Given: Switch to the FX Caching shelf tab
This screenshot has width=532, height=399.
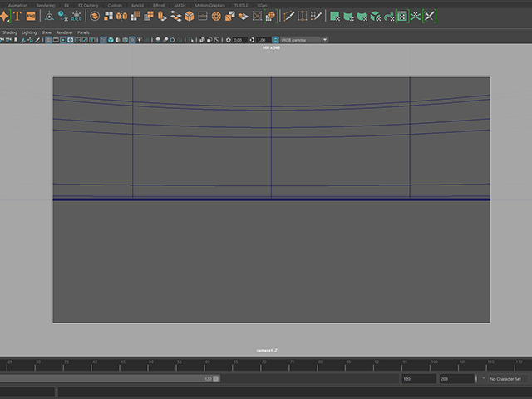Looking at the screenshot, I should coord(88,6).
